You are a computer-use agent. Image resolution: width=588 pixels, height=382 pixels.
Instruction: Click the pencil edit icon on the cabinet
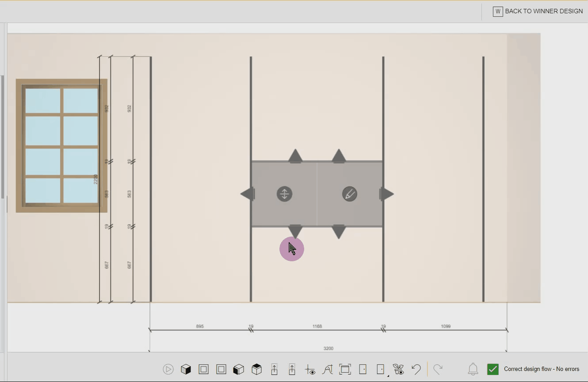pos(349,194)
